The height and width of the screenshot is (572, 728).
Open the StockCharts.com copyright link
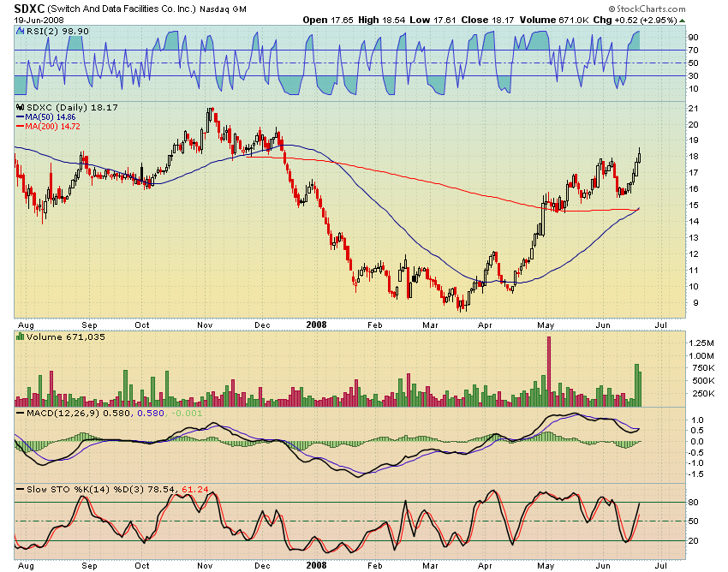[x=647, y=9]
